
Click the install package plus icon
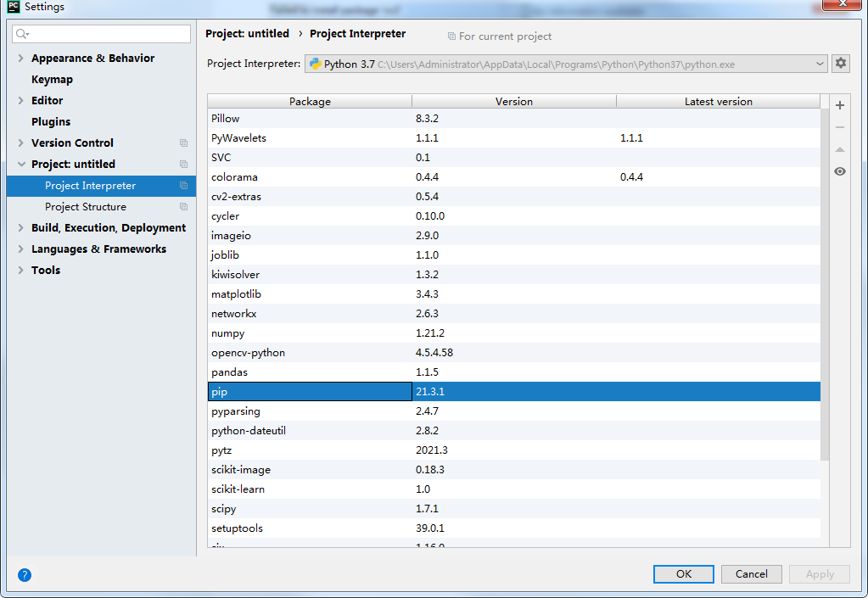(x=840, y=105)
